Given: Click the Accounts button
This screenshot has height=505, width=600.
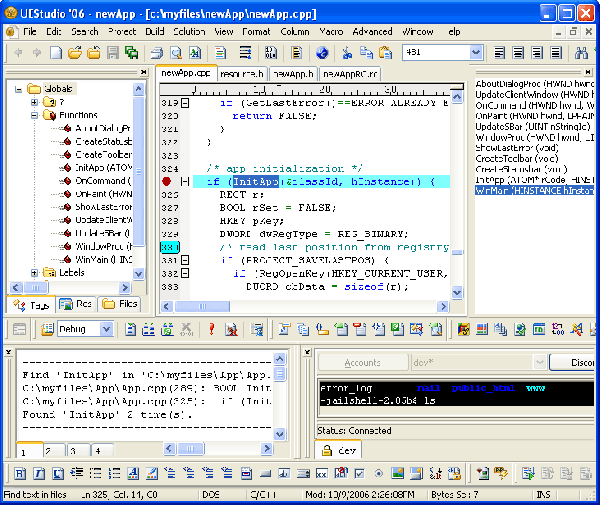Looking at the screenshot, I should [362, 362].
